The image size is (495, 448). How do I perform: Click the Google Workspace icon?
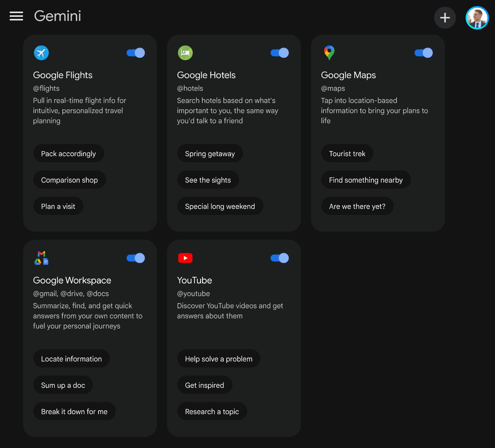41,258
